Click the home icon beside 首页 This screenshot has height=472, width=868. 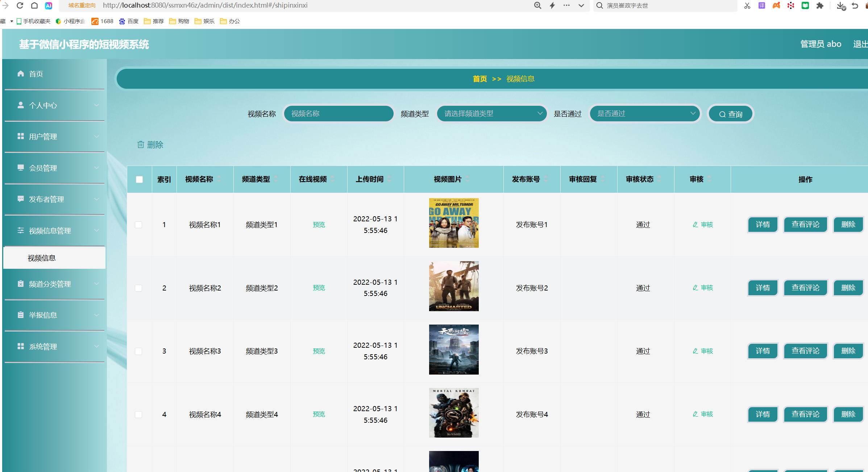coord(21,74)
